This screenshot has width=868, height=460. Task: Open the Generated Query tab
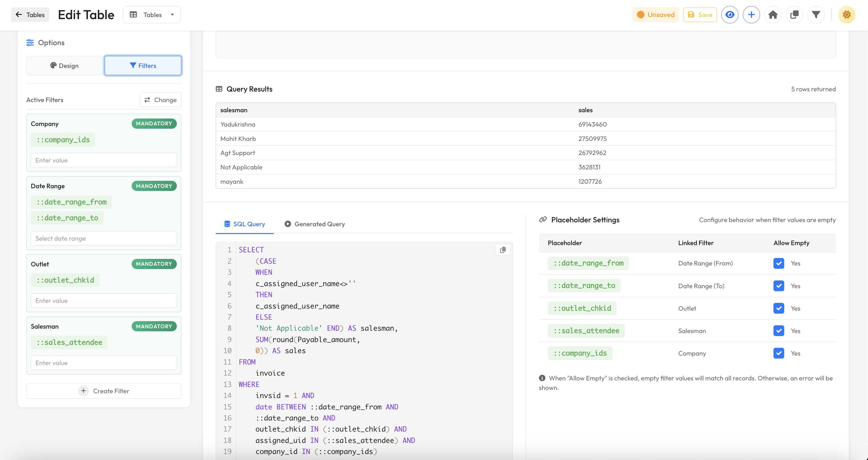[x=314, y=224]
